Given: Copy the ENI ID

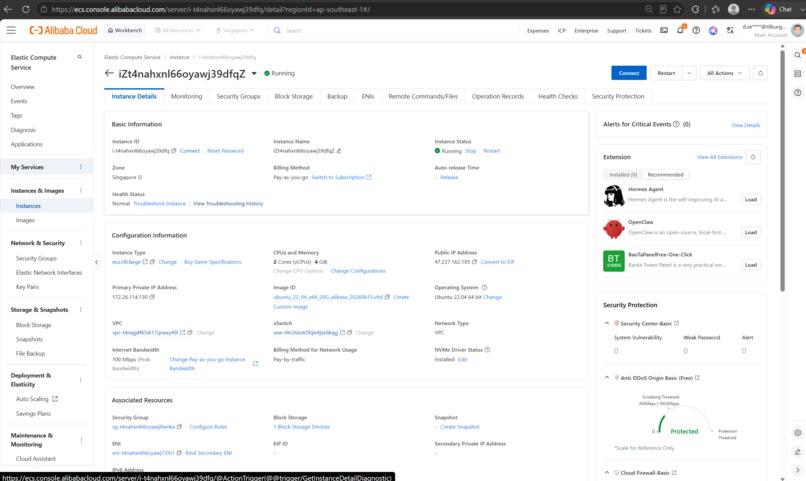Looking at the screenshot, I should coord(179,453).
